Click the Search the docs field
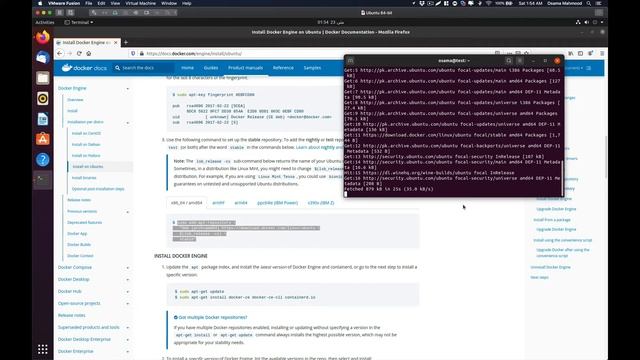This screenshot has height=360, width=640. pos(143,68)
